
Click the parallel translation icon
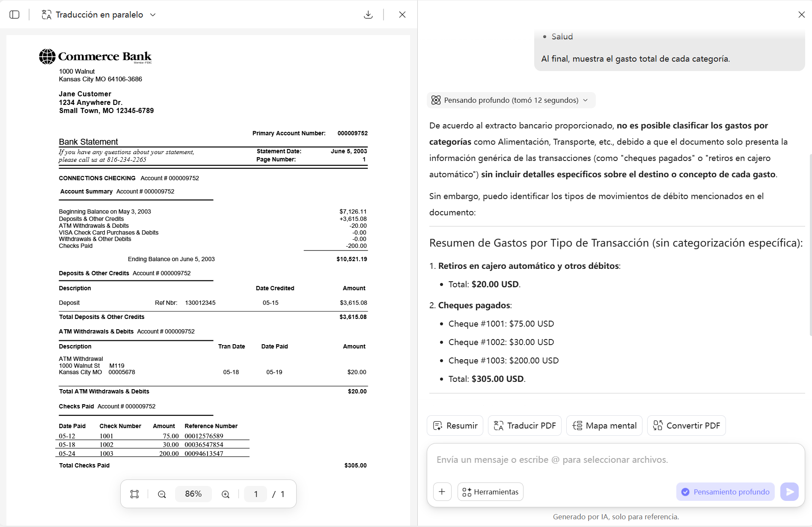pos(46,15)
